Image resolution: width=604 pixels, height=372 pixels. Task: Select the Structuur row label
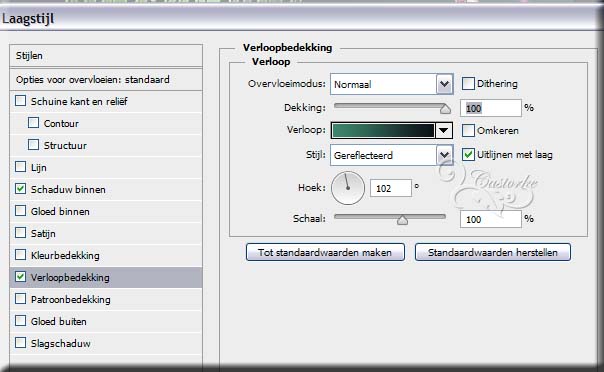[x=65, y=146]
